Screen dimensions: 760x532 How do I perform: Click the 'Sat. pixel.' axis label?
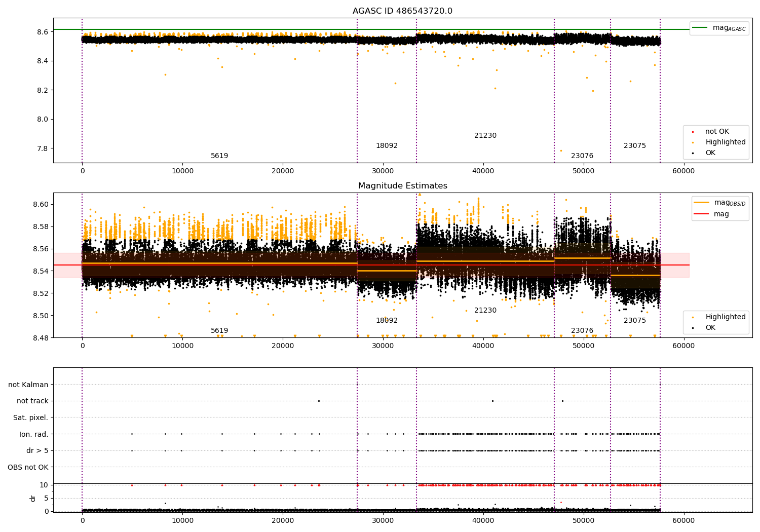point(30,418)
